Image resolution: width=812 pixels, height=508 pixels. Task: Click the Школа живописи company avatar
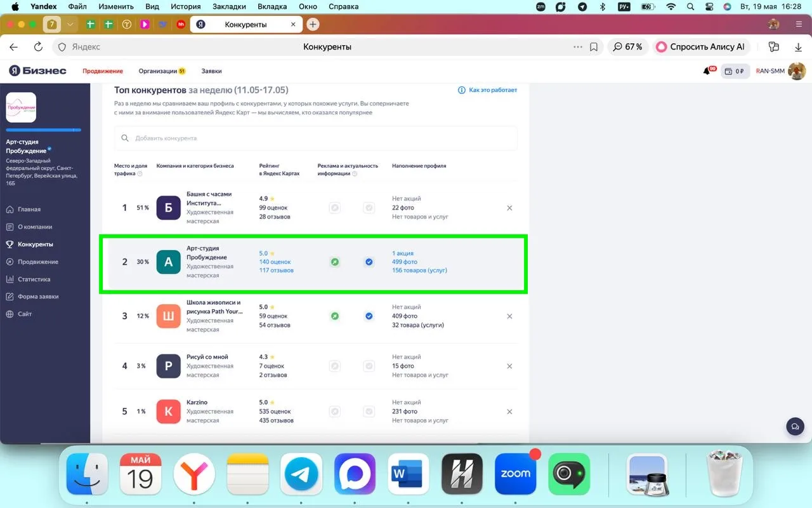coord(168,316)
